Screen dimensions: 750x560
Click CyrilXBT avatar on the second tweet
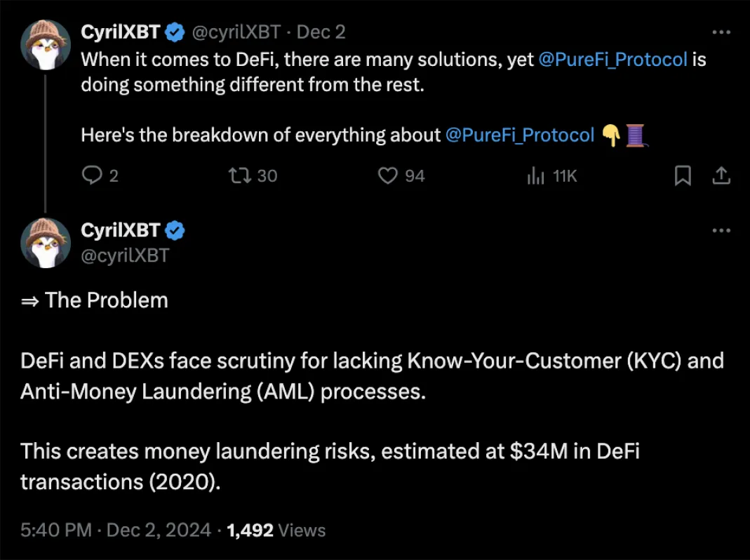point(46,243)
